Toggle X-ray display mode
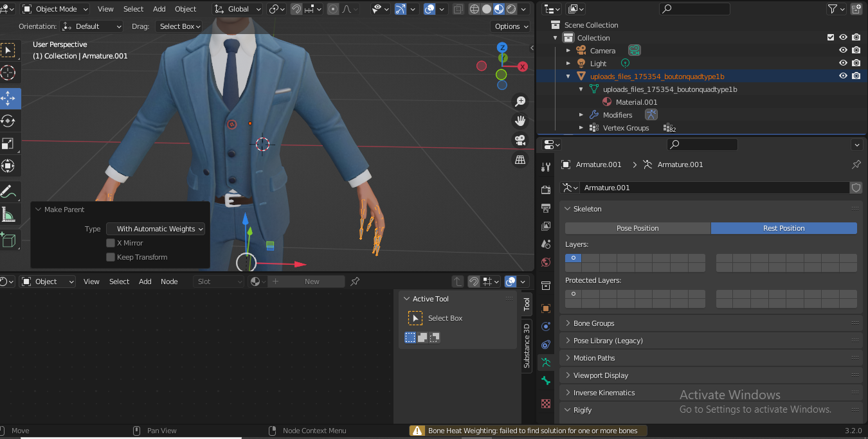The height and width of the screenshot is (439, 868). coord(458,9)
